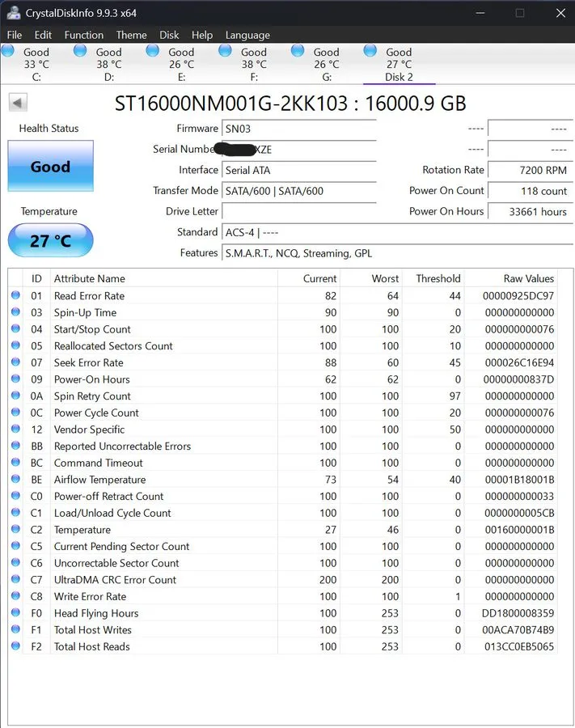Click status orb for Power-On Hours row
This screenshot has width=575, height=728.
(x=15, y=379)
